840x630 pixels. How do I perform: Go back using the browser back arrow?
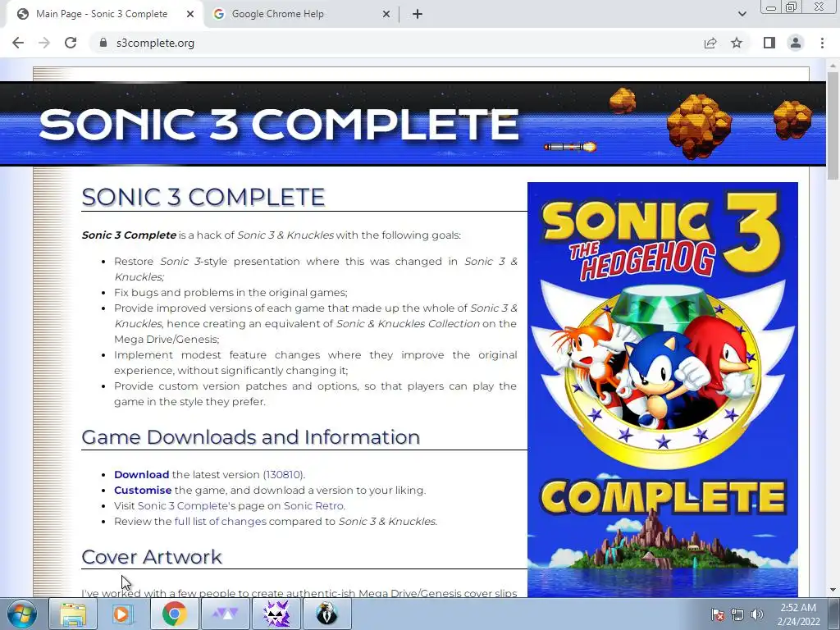point(18,43)
